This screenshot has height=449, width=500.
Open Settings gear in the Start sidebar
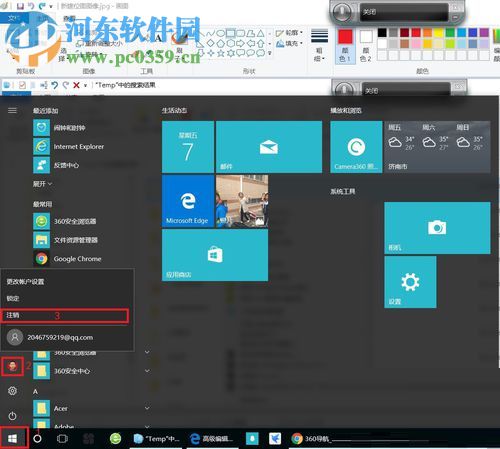(12, 391)
